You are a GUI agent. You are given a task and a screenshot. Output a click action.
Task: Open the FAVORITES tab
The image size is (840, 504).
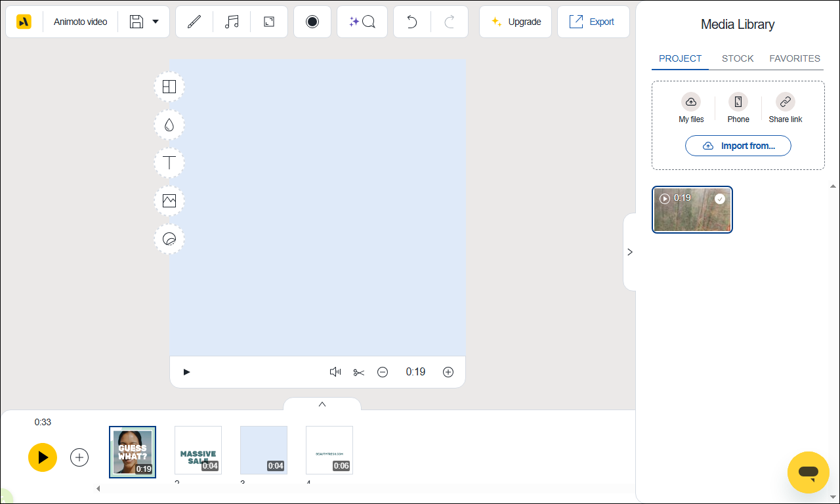(795, 58)
